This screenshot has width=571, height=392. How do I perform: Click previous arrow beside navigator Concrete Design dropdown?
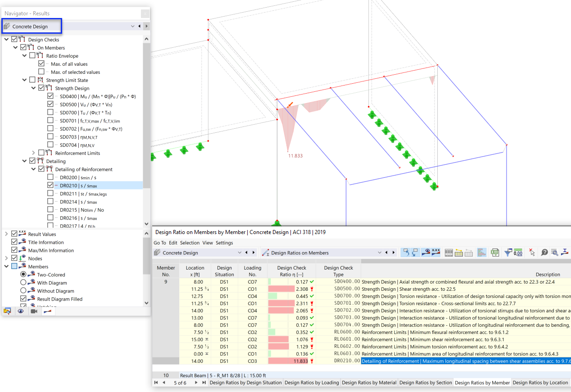tap(140, 27)
